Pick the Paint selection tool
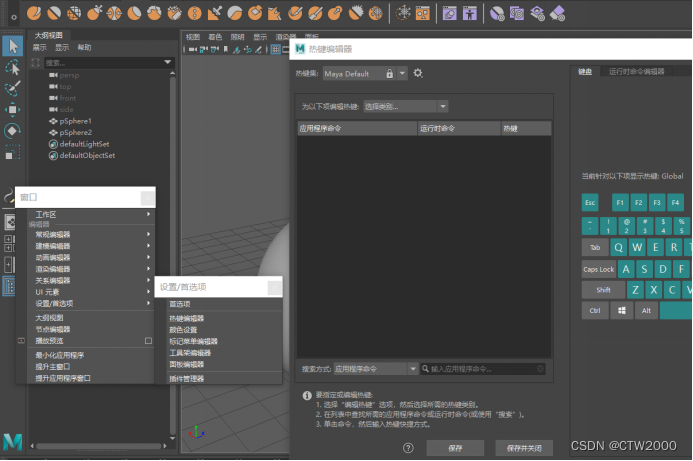 [12, 88]
